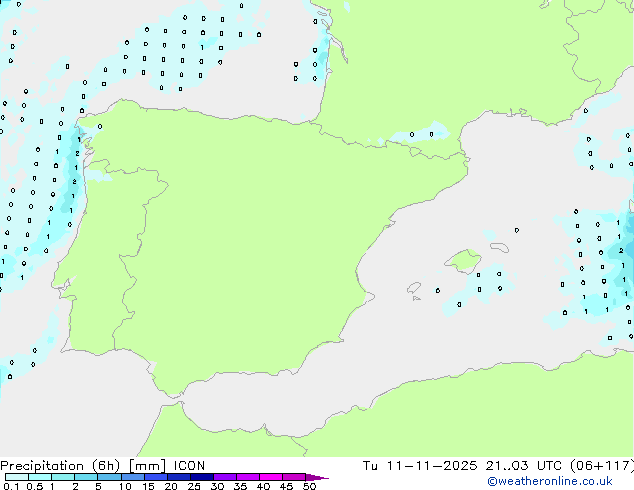Click the 0.1–0.5 mm legend swatch
This screenshot has height=490, width=634.
(17, 477)
